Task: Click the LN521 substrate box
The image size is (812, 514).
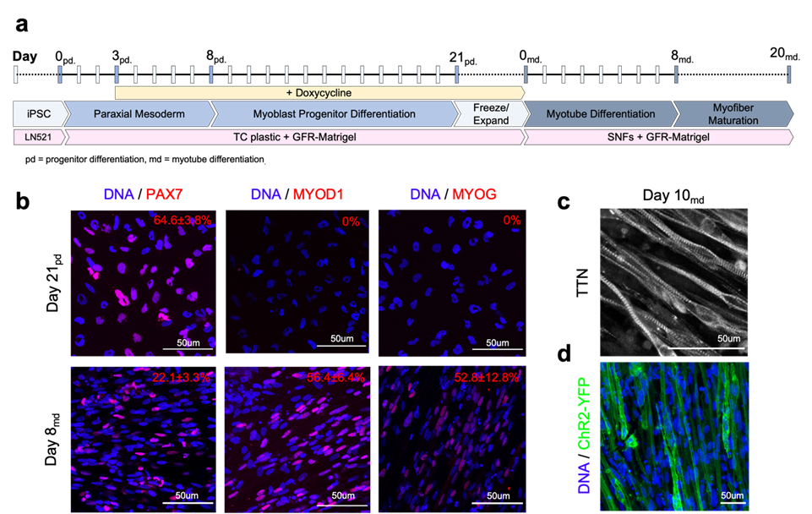Action: (37, 136)
